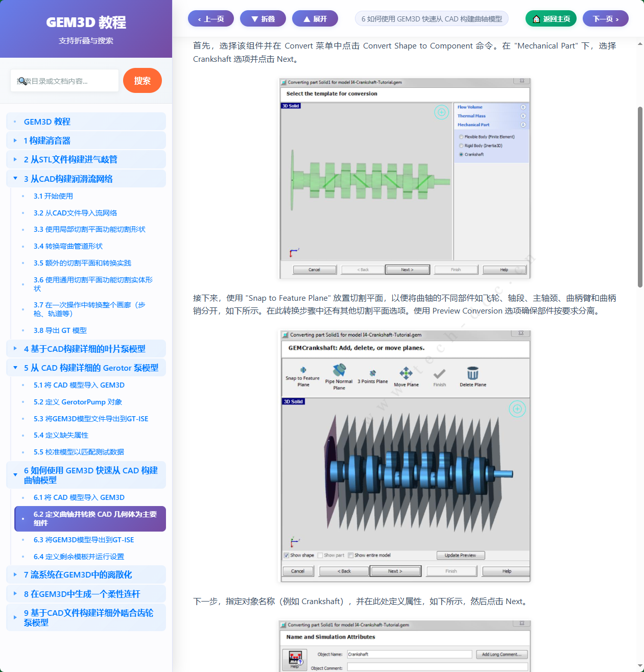Click the Update Preview button

(460, 555)
